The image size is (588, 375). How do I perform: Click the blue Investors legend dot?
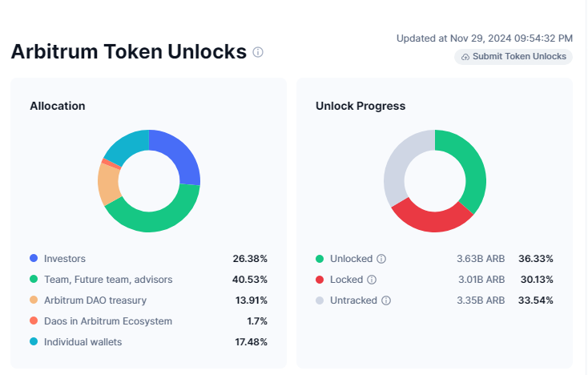(x=34, y=259)
